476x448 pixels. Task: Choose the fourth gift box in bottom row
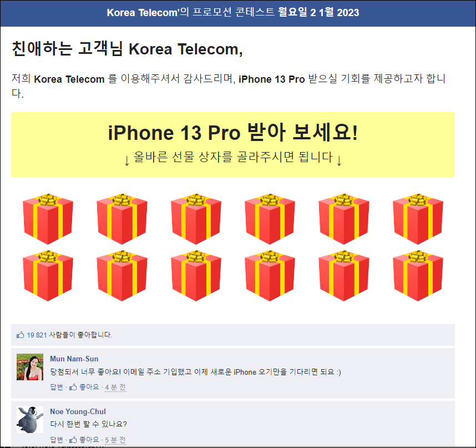pos(270,276)
